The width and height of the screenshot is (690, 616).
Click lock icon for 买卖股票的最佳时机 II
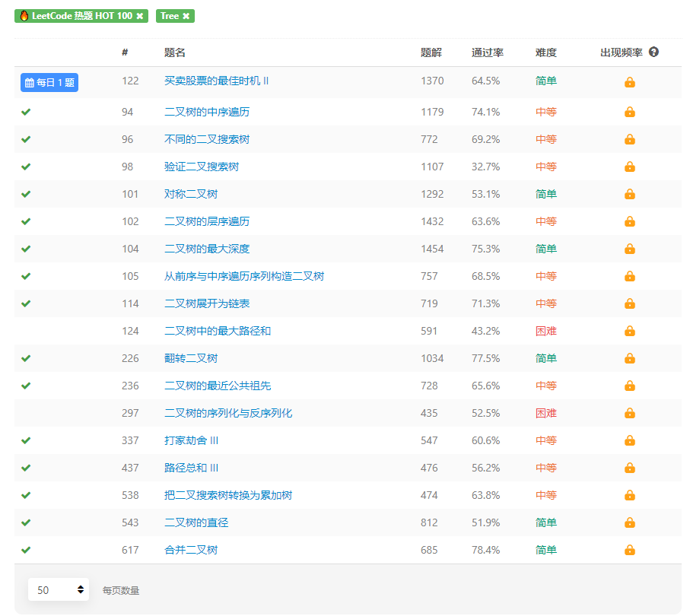(630, 82)
